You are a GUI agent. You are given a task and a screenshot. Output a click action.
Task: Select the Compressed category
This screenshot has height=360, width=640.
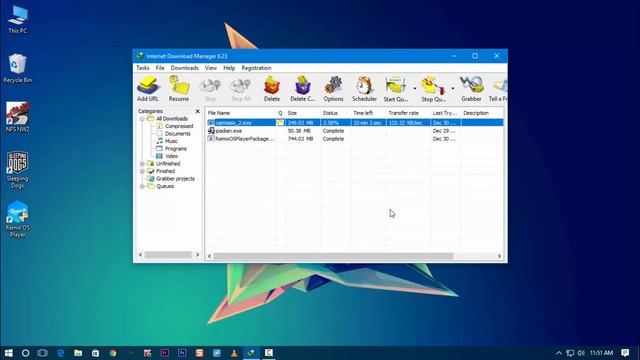pyautogui.click(x=179, y=126)
